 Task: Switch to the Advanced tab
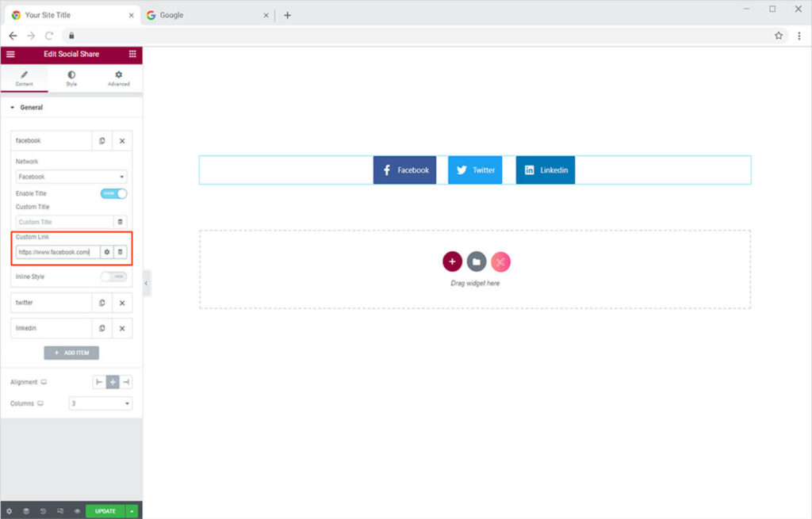[119, 78]
